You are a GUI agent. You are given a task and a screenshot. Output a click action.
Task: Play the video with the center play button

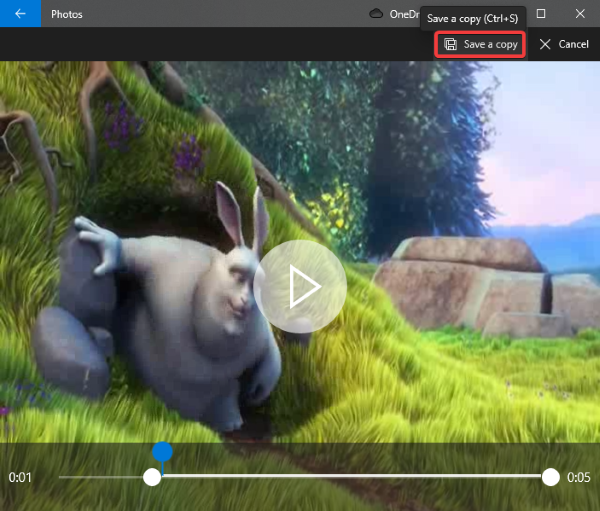pyautogui.click(x=300, y=286)
